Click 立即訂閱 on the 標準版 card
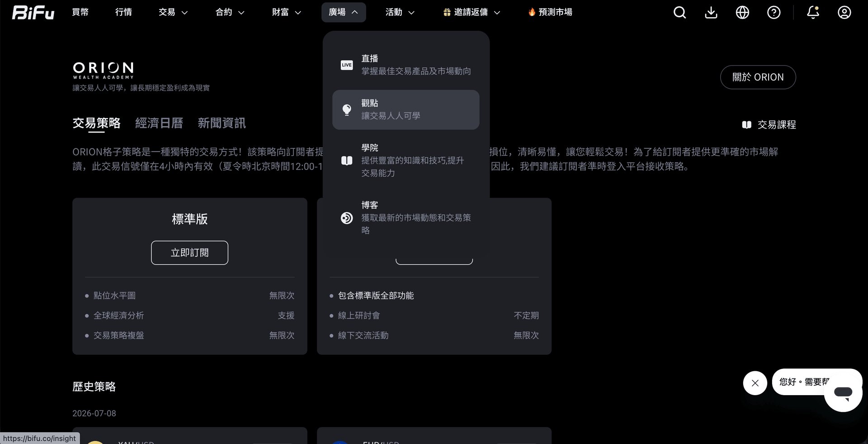Viewport: 868px width, 444px height. [x=189, y=253]
